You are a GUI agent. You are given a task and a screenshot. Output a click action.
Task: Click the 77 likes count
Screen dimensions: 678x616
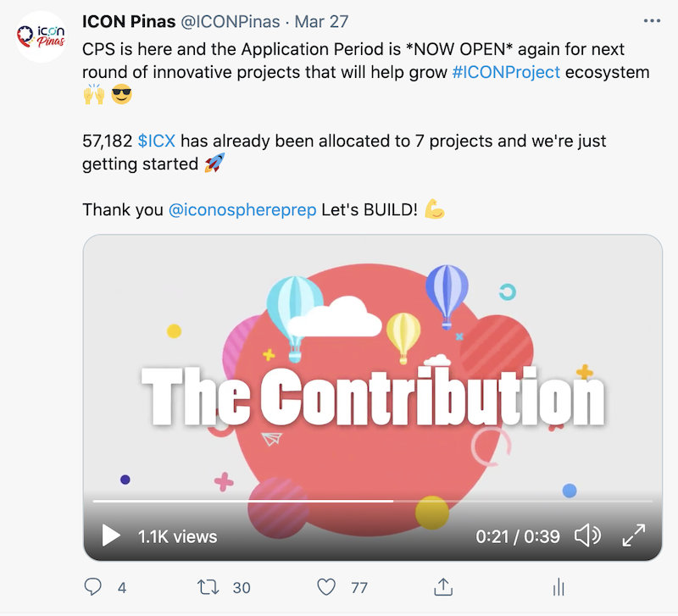coord(358,587)
